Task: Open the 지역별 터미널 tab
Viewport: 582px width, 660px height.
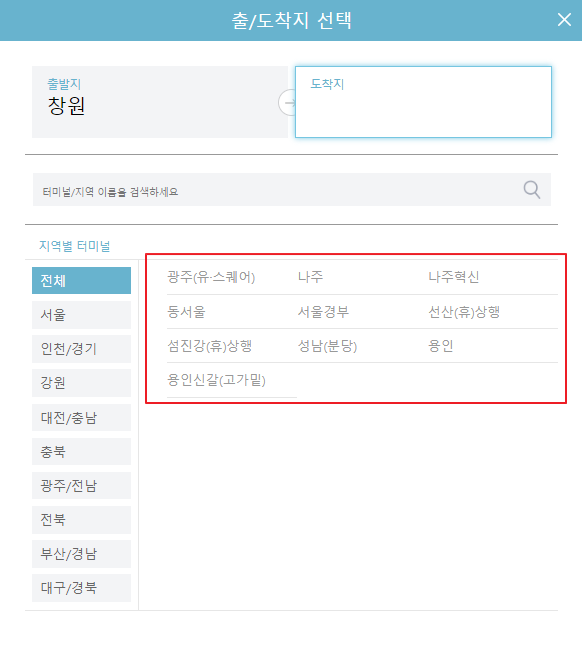Action: pyautogui.click(x=74, y=246)
